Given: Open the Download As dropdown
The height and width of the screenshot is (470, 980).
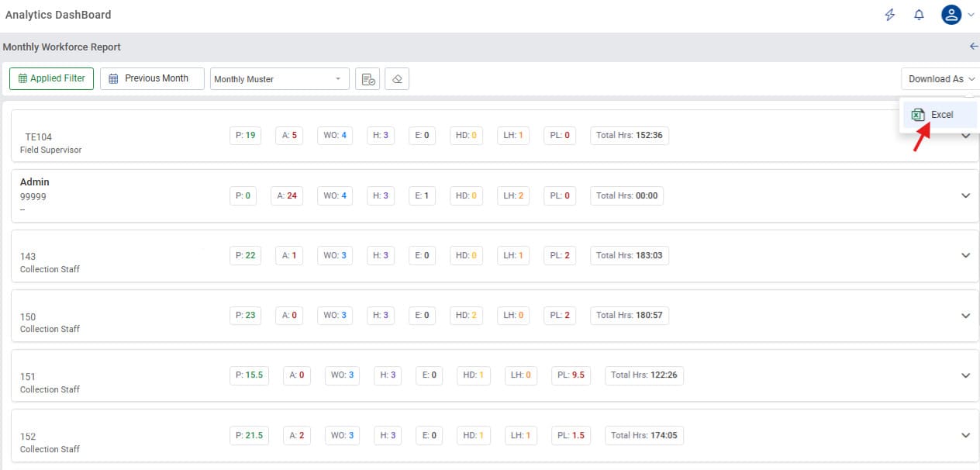Looking at the screenshot, I should click(x=940, y=79).
